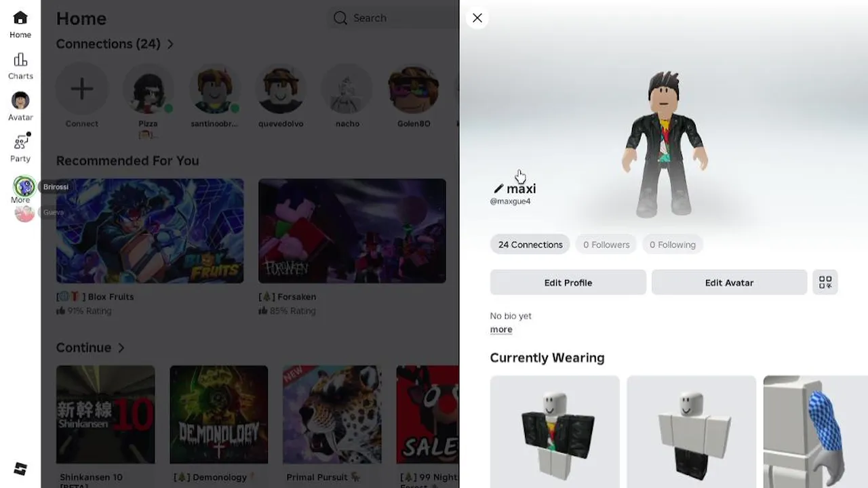
Task: Click the search magnifier icon
Action: click(x=340, y=18)
